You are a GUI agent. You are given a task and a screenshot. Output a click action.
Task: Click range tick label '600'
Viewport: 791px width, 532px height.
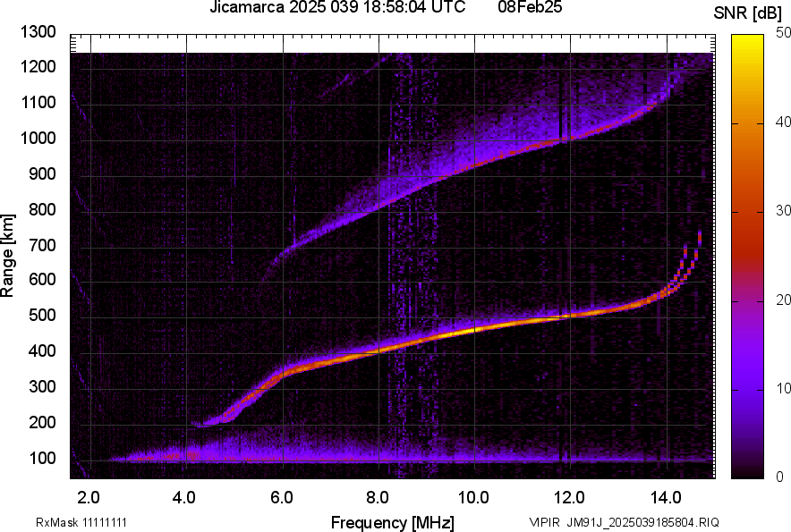42,281
